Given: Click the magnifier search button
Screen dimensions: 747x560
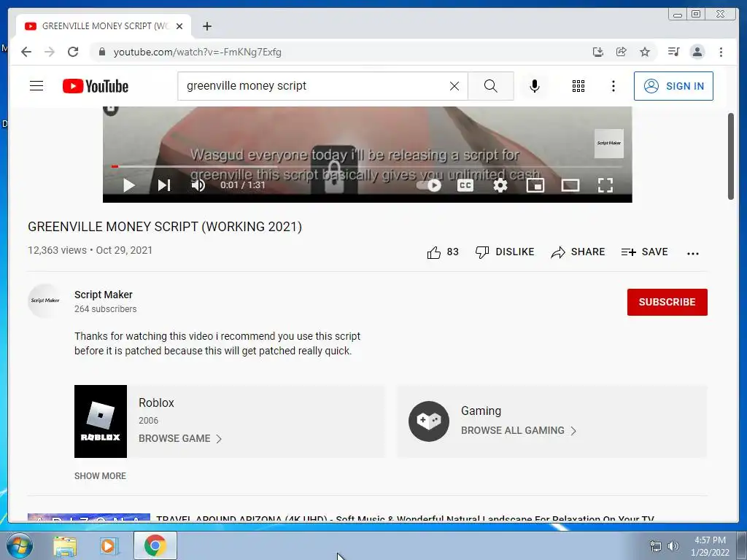Looking at the screenshot, I should 491,86.
